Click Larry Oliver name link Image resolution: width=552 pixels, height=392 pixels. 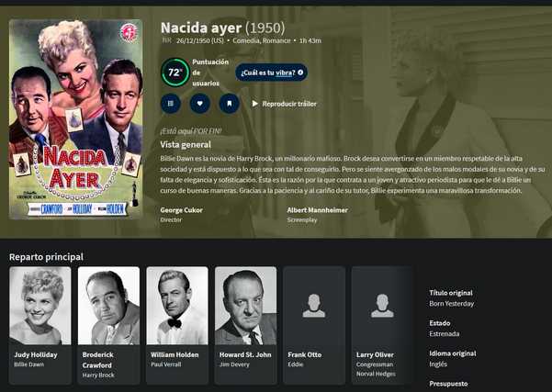pyautogui.click(x=375, y=354)
